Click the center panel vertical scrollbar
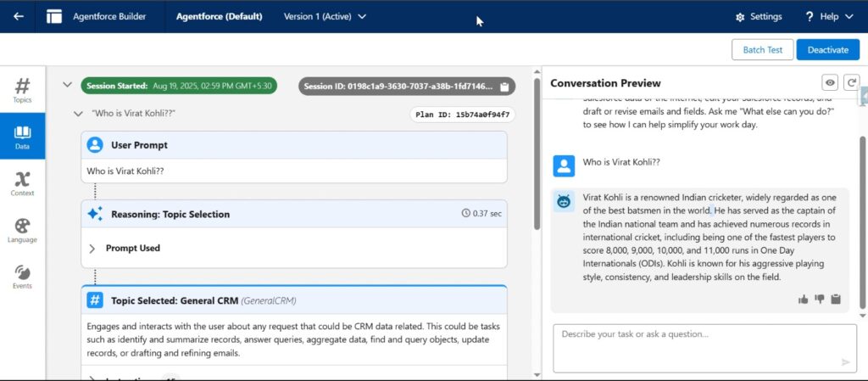This screenshot has width=868, height=381. click(x=536, y=154)
